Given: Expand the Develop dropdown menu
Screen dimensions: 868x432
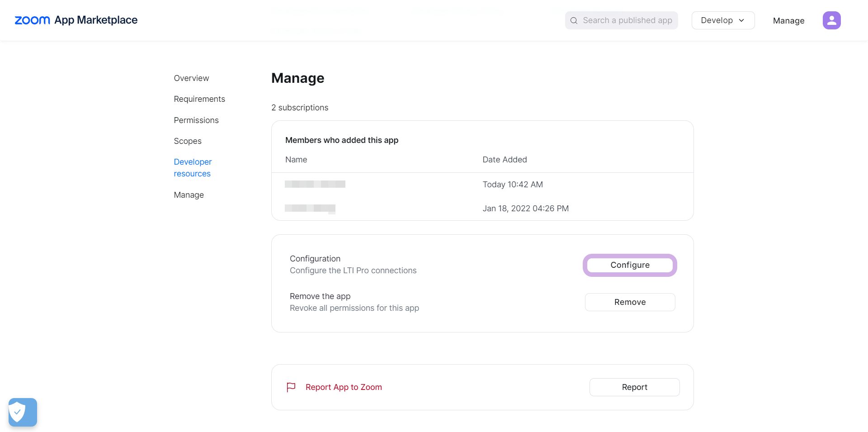Looking at the screenshot, I should coord(722,20).
